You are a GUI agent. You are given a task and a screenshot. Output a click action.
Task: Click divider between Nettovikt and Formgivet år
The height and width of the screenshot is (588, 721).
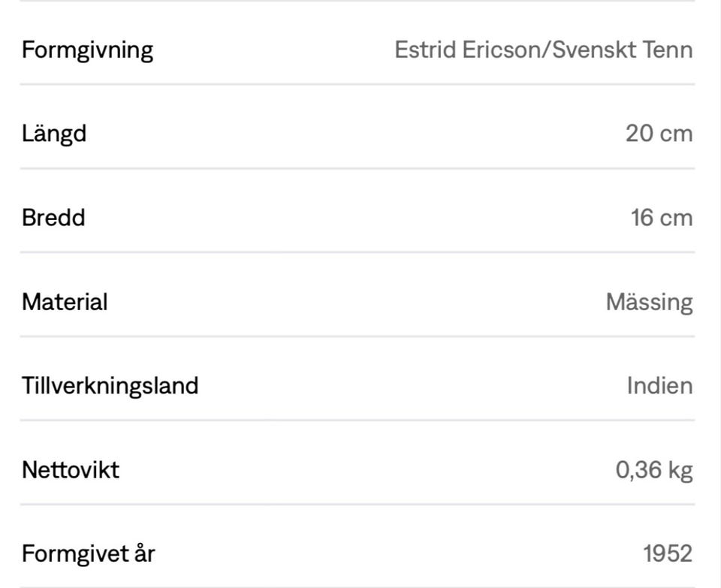pyautogui.click(x=357, y=505)
